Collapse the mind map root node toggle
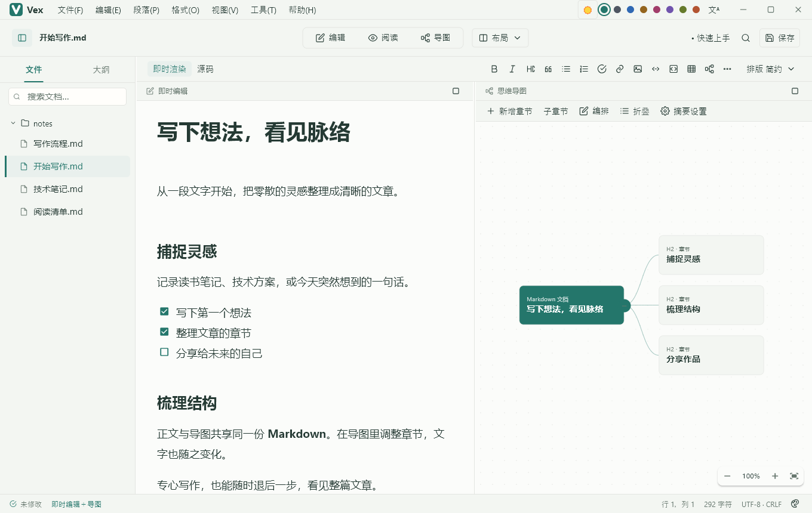This screenshot has height=513, width=812. pos(625,305)
